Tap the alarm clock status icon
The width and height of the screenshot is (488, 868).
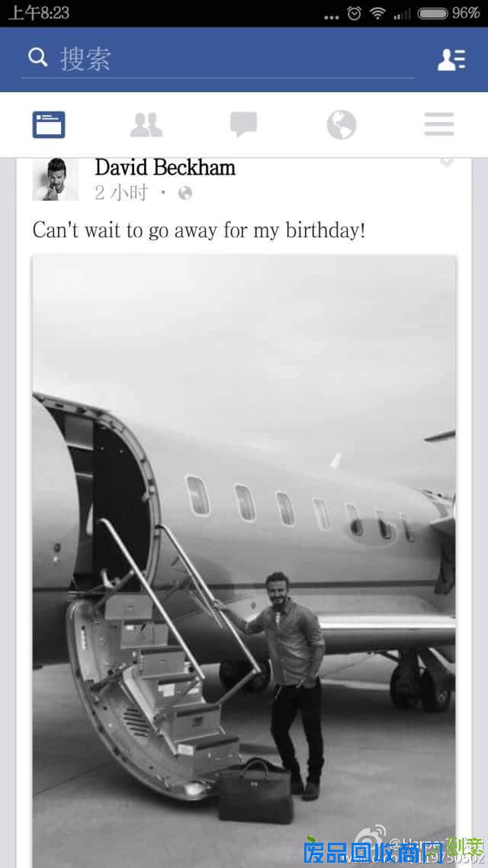tap(354, 13)
